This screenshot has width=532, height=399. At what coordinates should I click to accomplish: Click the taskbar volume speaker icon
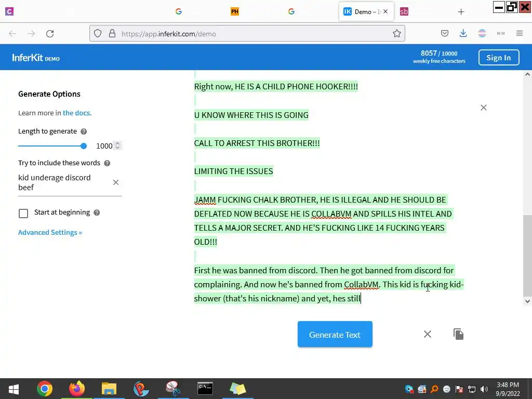tap(484, 389)
